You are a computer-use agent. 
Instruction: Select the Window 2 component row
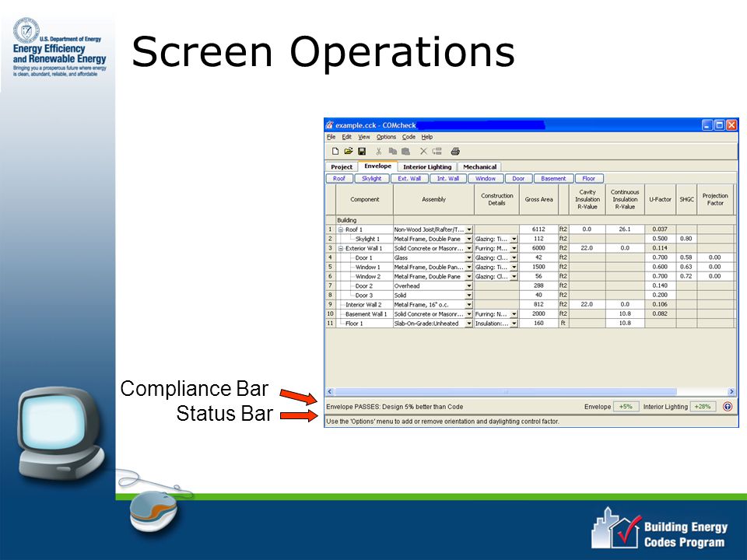(364, 276)
